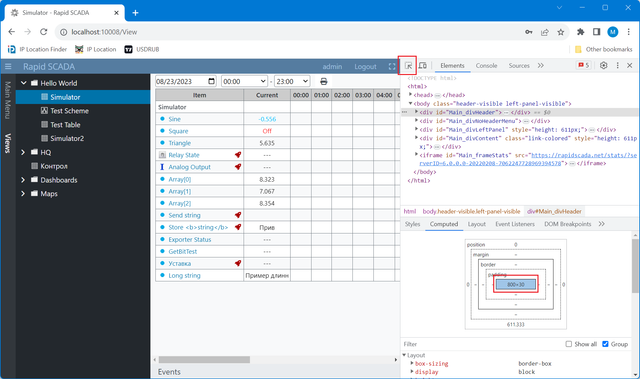
Task: Open the calendar picker in the date field
Action: click(x=211, y=81)
